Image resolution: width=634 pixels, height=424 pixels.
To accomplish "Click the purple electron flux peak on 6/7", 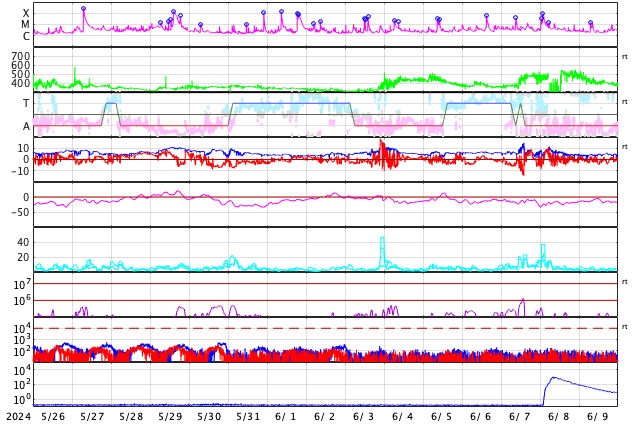I will (523, 300).
